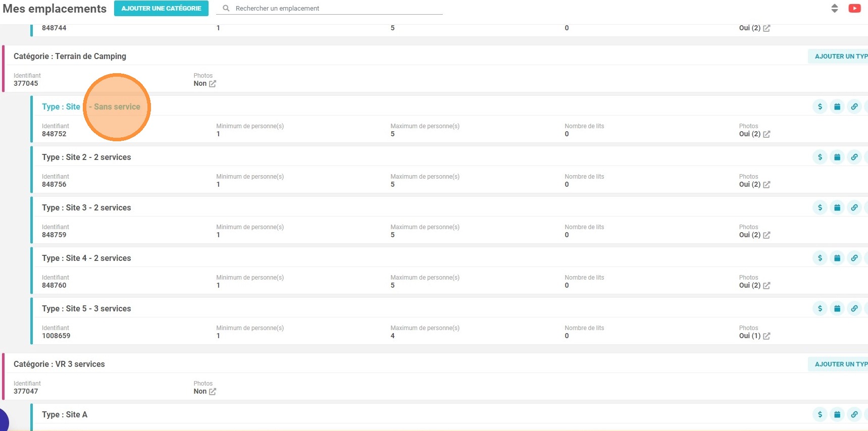Open calendar for Site 3 - 2 services
Image resolution: width=868 pixels, height=431 pixels.
(837, 207)
